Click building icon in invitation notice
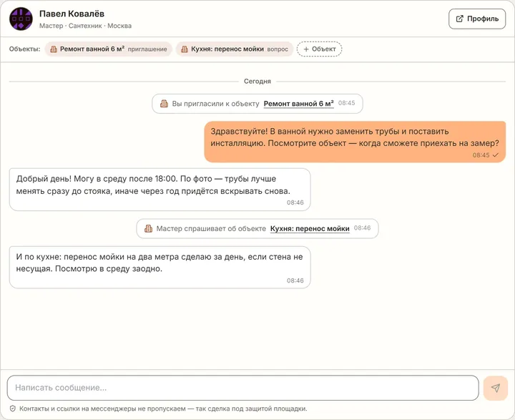 pos(164,104)
